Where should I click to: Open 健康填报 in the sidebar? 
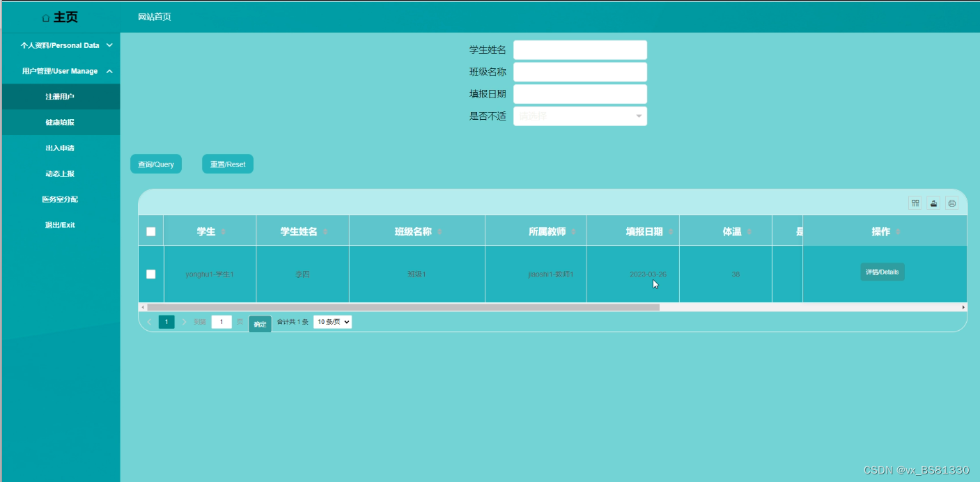[x=60, y=123]
